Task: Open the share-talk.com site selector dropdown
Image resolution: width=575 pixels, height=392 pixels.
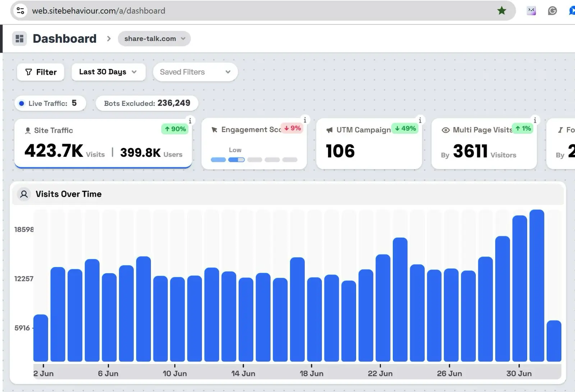Action: coord(154,38)
